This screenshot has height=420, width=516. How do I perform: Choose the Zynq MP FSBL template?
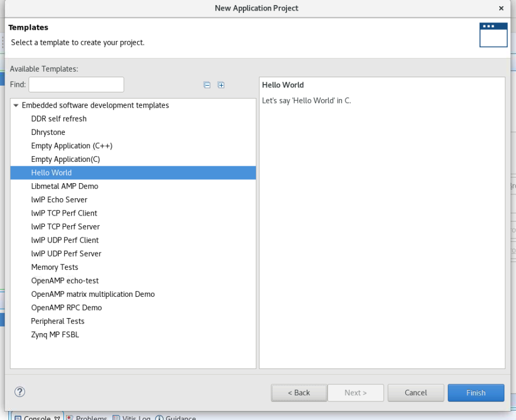[55, 334]
